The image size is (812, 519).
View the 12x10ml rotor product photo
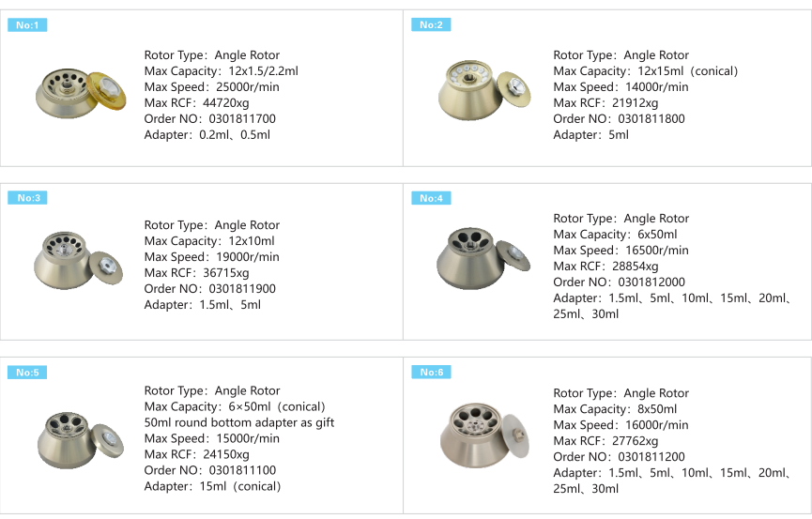pos(80,261)
